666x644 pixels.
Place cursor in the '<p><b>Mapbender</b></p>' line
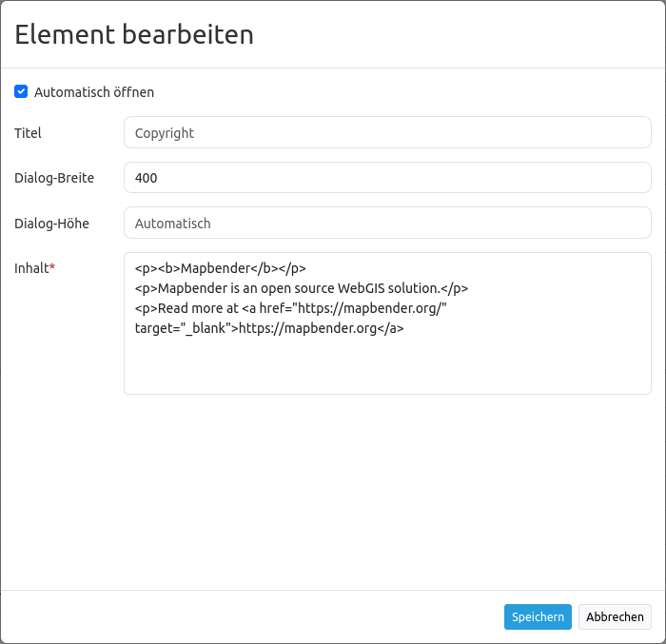tap(220, 268)
